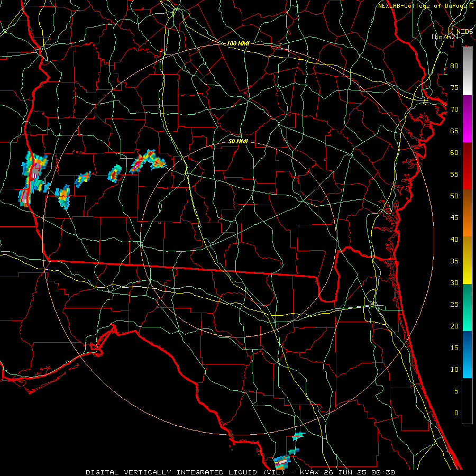Click the NIDS label above the scale
476x476 pixels.
click(x=464, y=31)
